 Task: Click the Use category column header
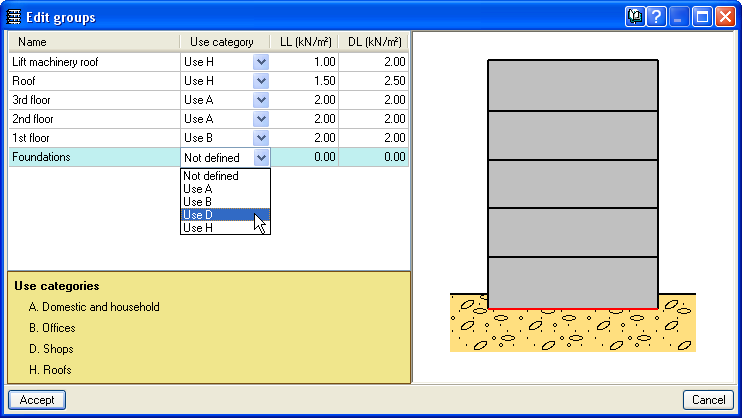[x=225, y=42]
